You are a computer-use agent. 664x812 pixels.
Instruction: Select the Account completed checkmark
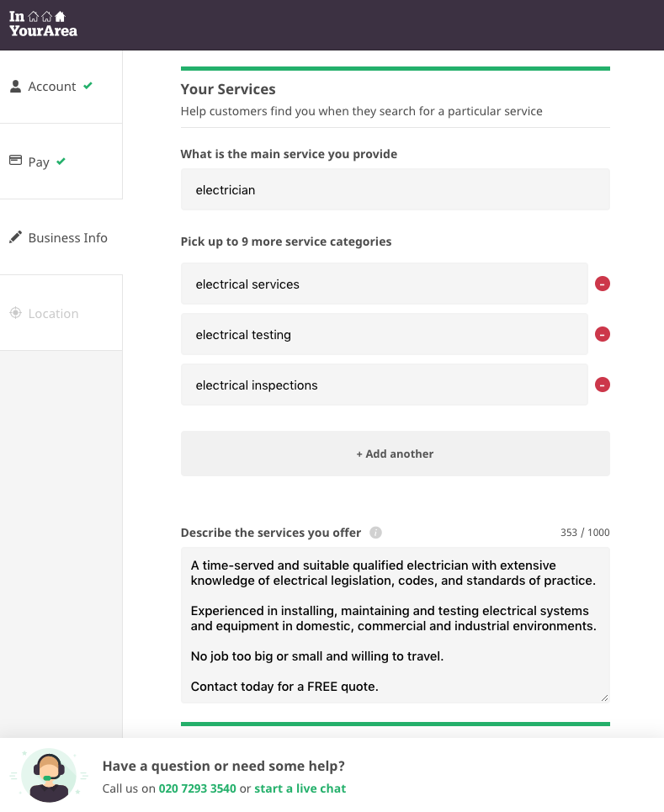(88, 86)
